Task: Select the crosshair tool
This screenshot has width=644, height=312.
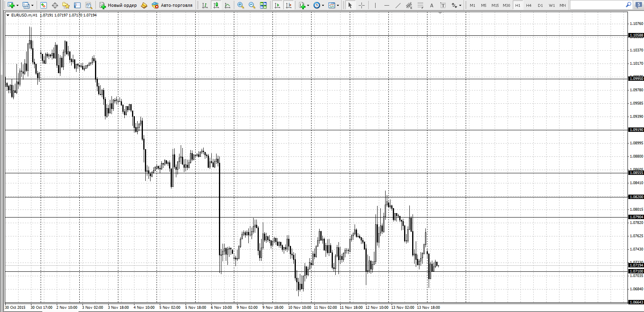Action: click(x=361, y=5)
